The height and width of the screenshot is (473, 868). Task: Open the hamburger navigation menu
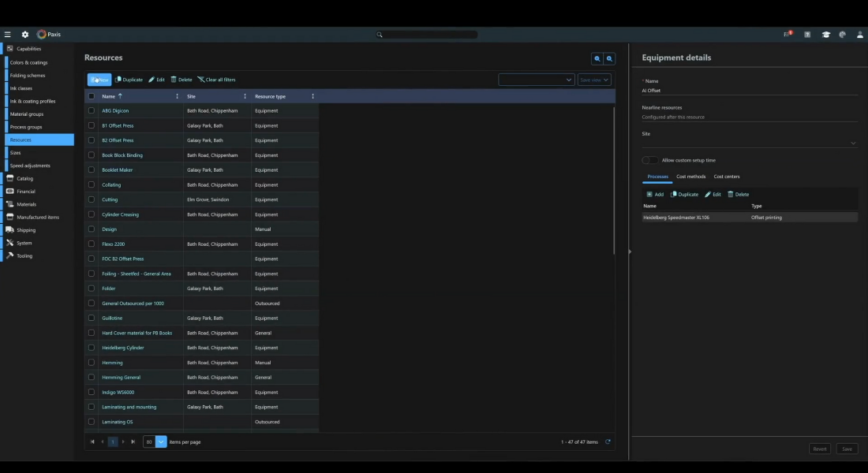pos(8,35)
